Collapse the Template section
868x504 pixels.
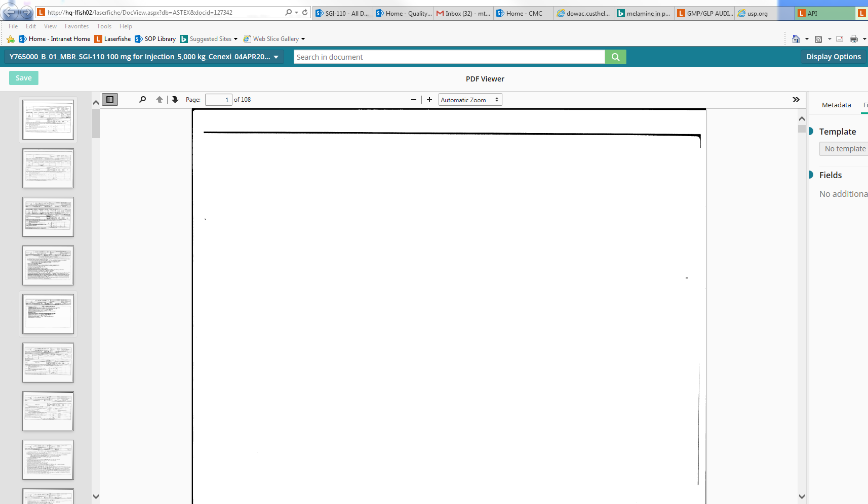tap(811, 132)
